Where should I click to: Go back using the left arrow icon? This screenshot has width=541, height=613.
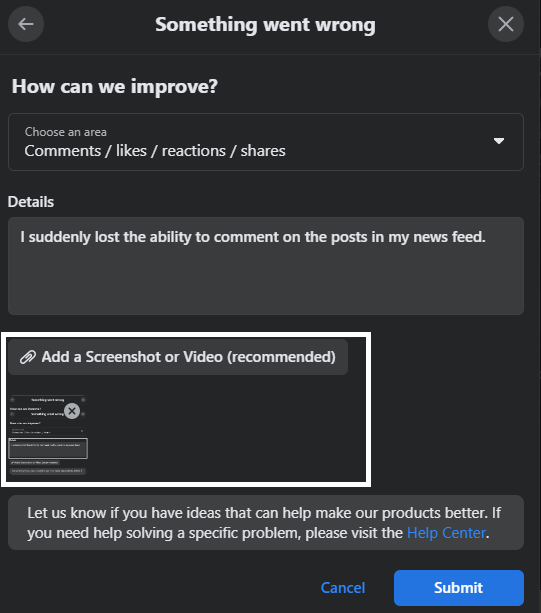click(26, 24)
